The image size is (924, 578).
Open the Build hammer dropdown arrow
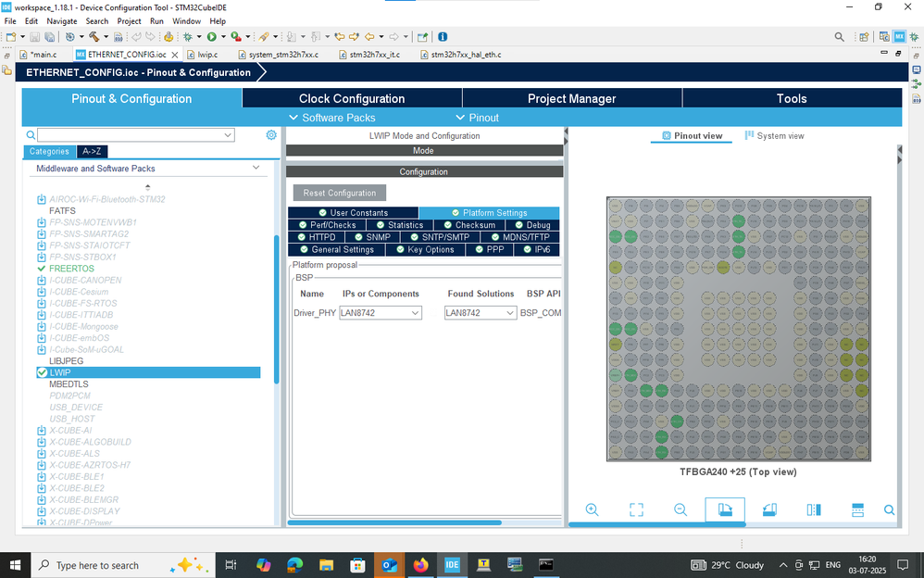(x=106, y=36)
